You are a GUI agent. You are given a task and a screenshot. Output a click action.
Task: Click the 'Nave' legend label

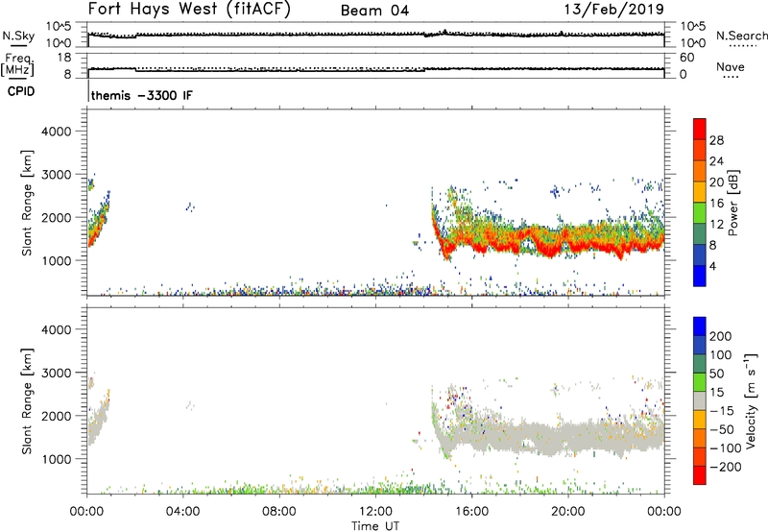pos(730,66)
